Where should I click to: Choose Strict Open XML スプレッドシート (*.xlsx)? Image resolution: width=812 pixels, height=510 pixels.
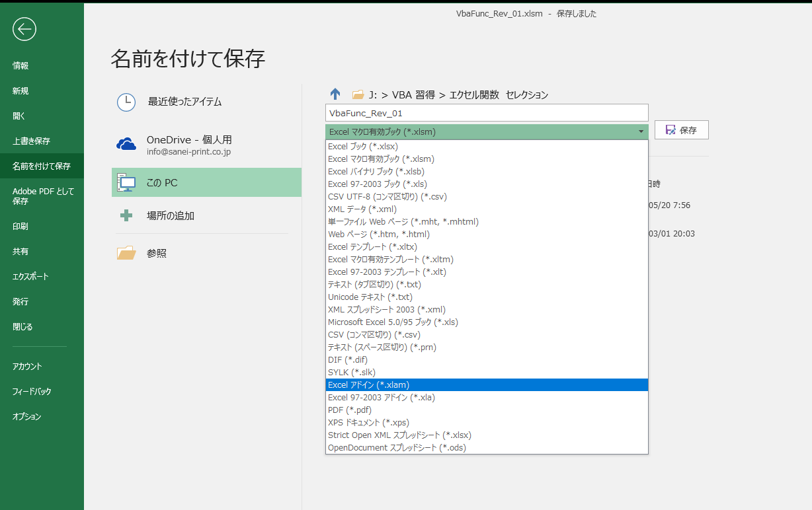(x=487, y=435)
